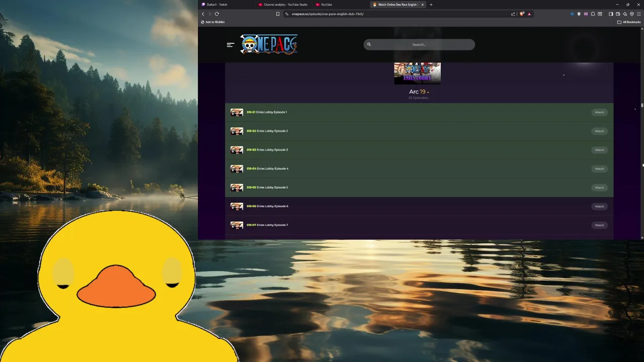Watch Enies Lobby Episode 4
Viewport: 644px width, 362px height.
(599, 168)
